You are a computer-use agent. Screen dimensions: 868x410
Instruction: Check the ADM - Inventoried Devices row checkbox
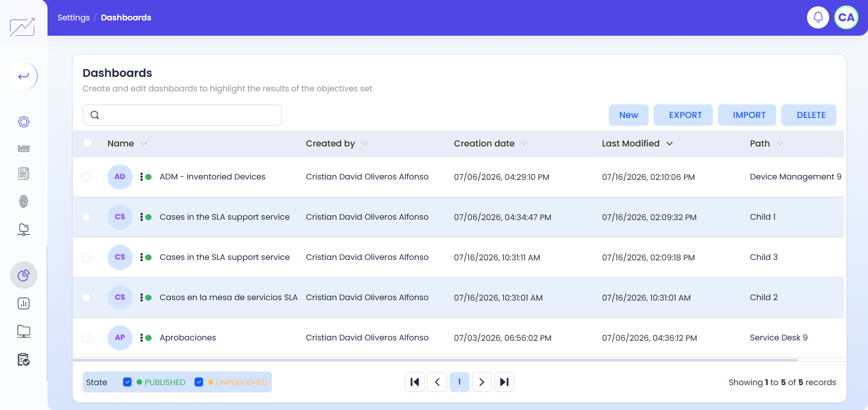click(x=86, y=177)
